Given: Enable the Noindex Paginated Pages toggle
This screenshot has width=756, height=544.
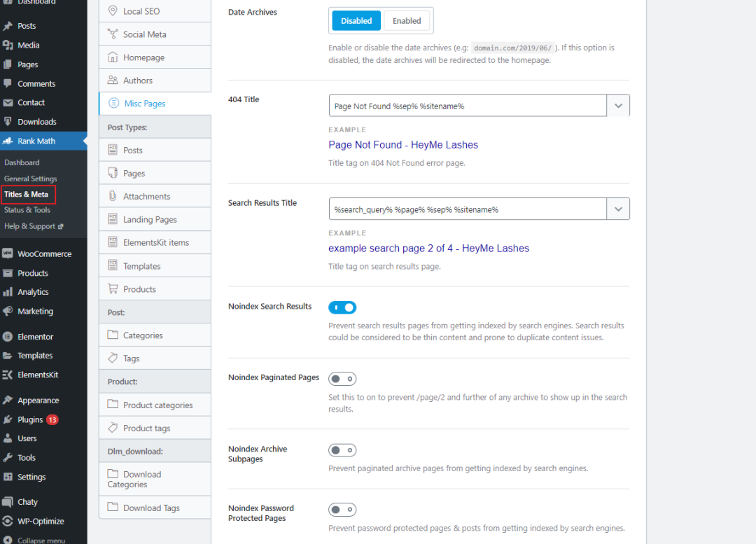Looking at the screenshot, I should pos(342,379).
